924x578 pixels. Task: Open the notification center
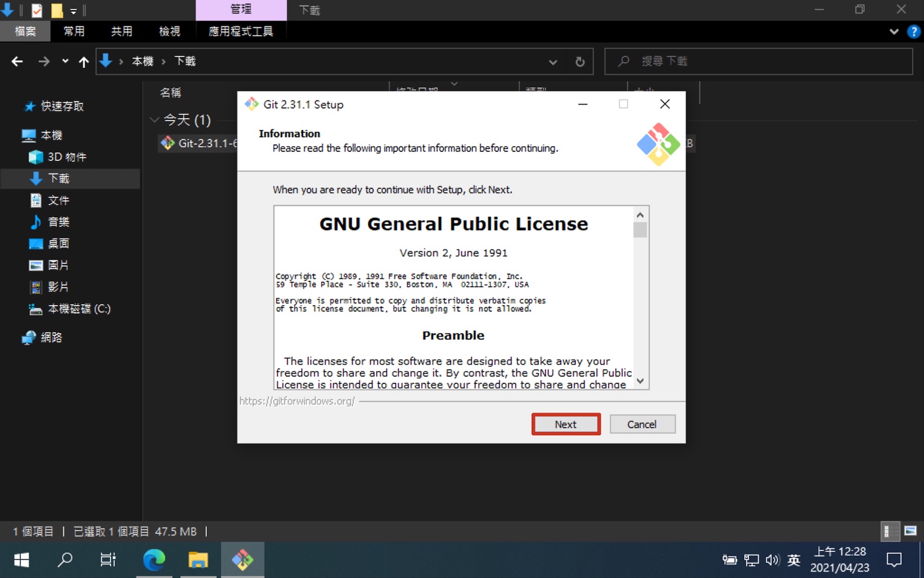(894, 560)
